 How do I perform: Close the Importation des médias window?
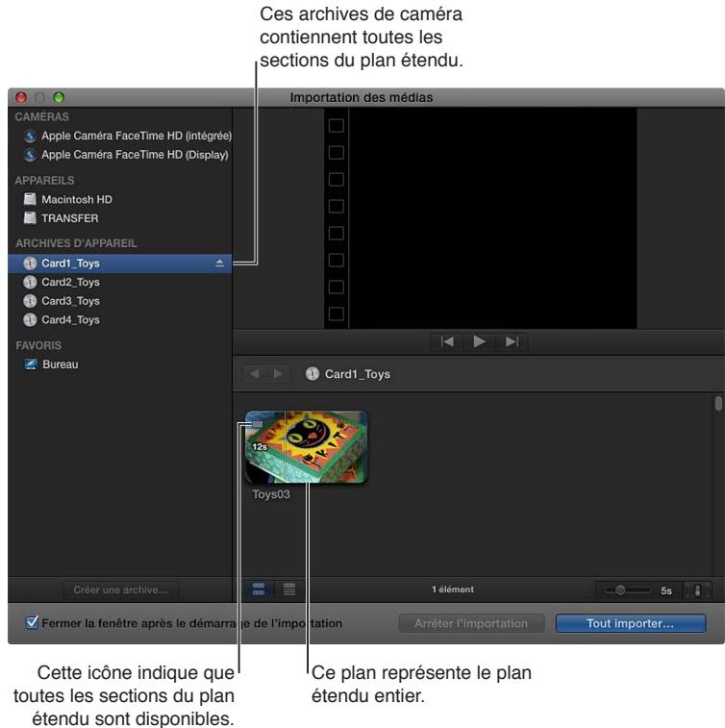click(21, 97)
